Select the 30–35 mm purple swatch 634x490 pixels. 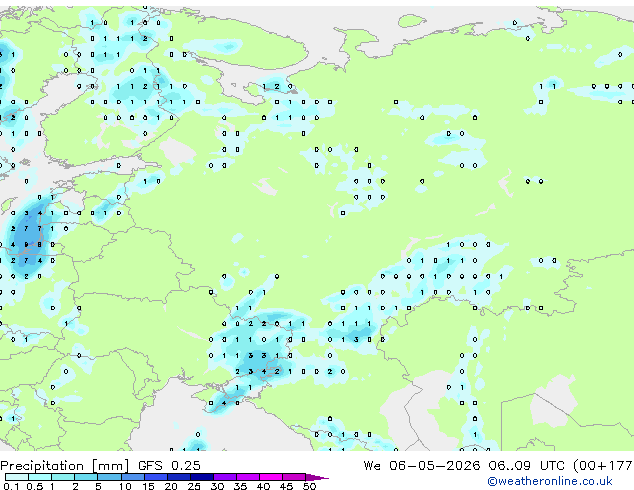point(224,477)
